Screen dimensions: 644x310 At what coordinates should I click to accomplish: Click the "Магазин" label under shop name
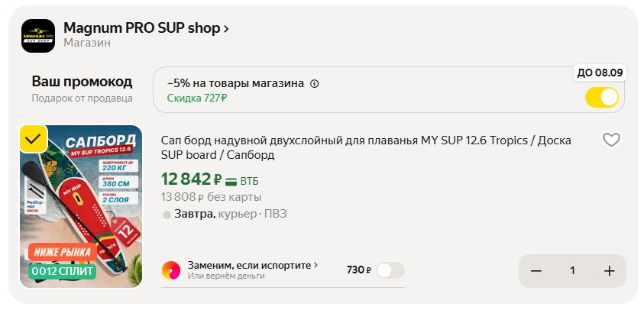[x=87, y=43]
